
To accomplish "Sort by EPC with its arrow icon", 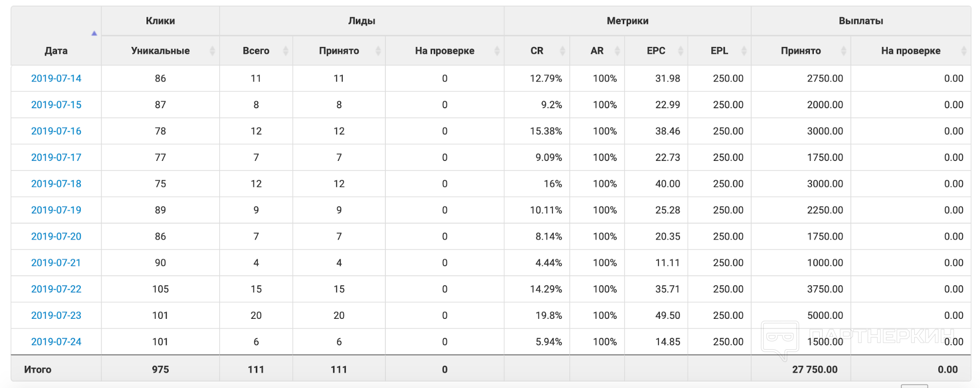I will pyautogui.click(x=680, y=51).
